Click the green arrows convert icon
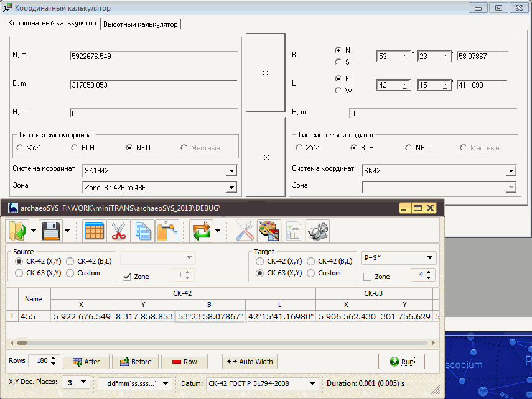 point(202,231)
